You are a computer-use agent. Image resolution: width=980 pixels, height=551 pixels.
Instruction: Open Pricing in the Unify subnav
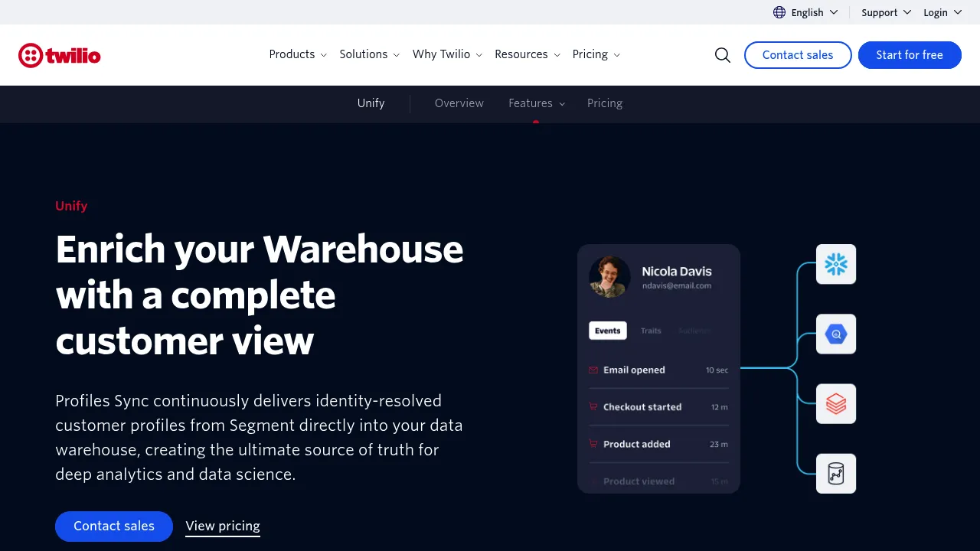coord(605,103)
